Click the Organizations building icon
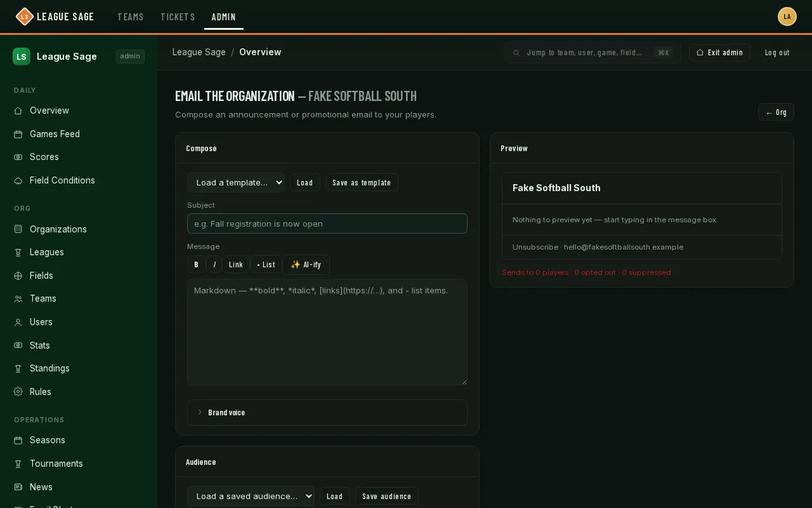Viewport: 812px width, 508px height. coord(18,229)
